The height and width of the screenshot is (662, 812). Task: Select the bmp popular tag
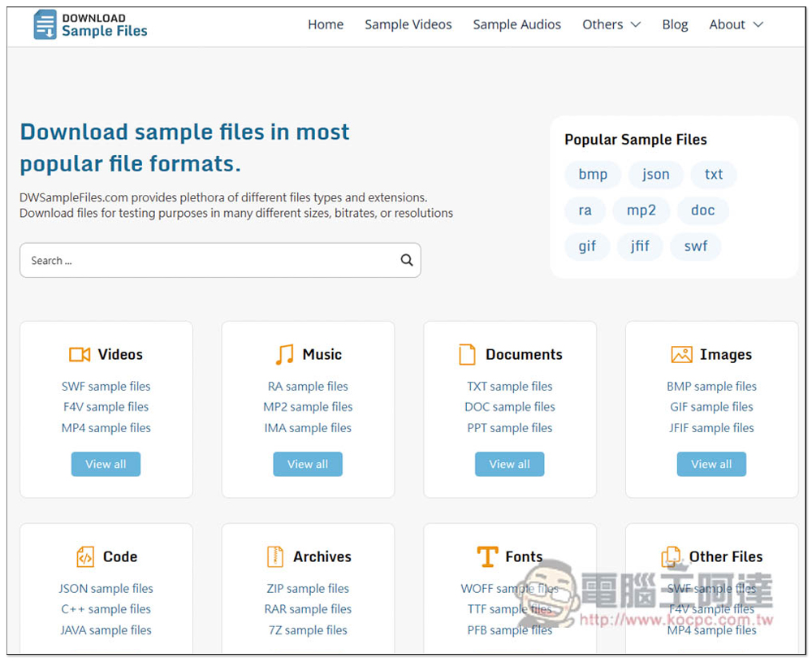[593, 175]
